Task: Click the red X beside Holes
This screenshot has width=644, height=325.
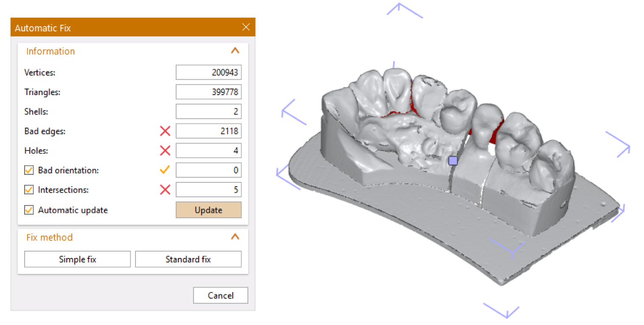Action: coord(165,151)
